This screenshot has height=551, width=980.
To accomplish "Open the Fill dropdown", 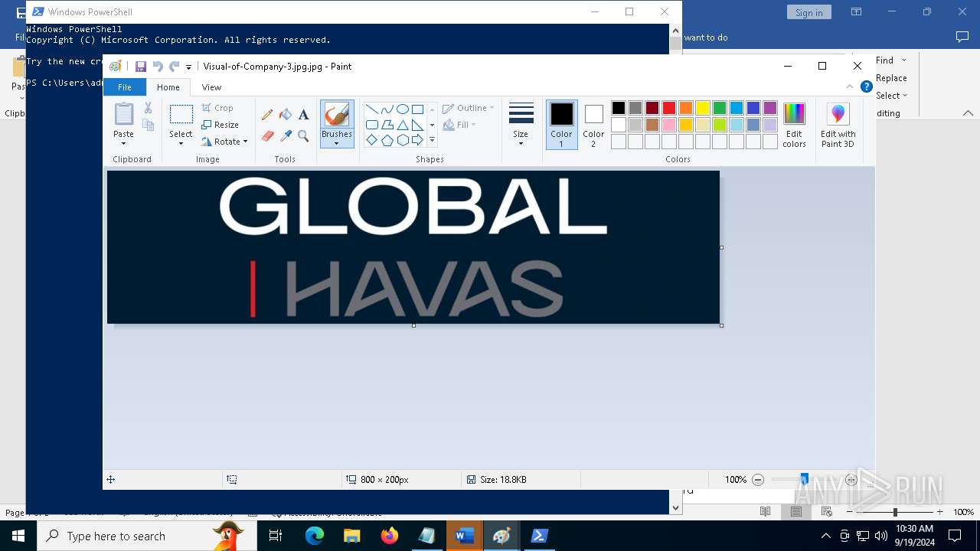I will click(x=459, y=125).
